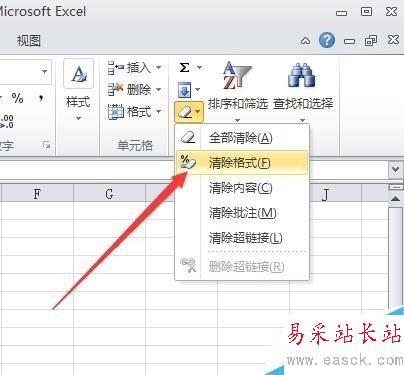Expand the number format combo box arrow

click(44, 72)
